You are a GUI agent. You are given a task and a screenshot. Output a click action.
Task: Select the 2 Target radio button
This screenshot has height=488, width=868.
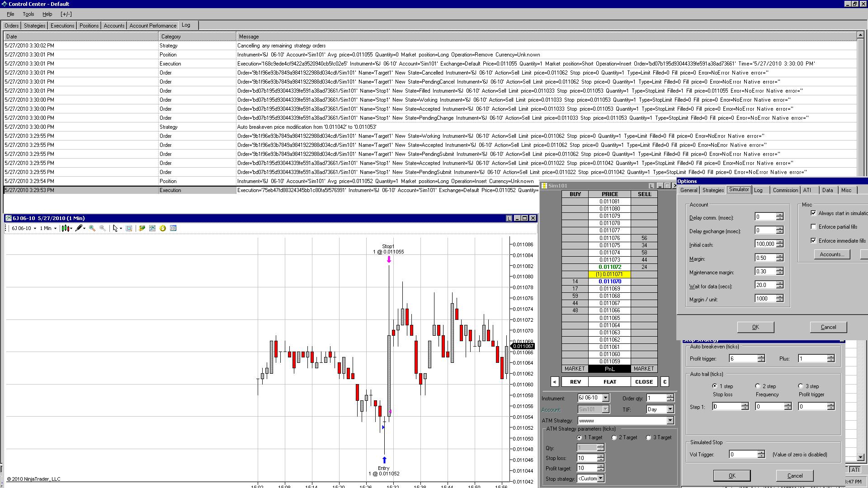point(614,437)
